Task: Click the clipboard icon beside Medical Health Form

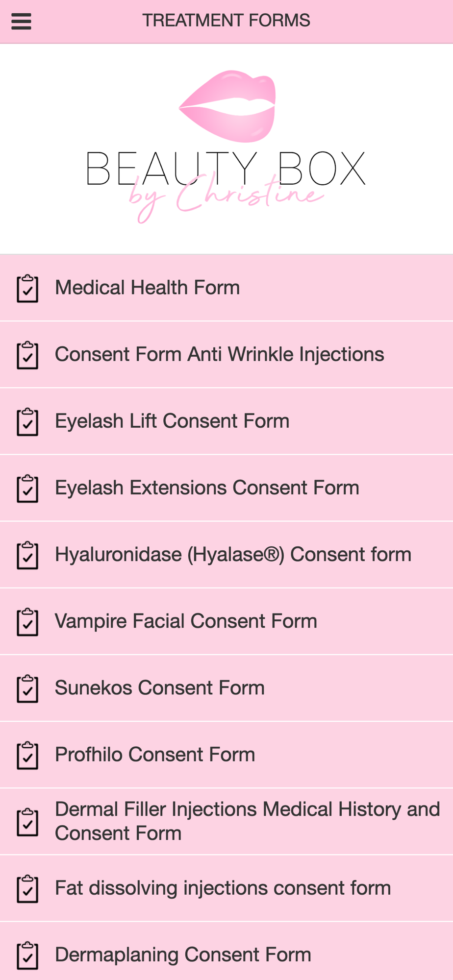Action: 27,289
